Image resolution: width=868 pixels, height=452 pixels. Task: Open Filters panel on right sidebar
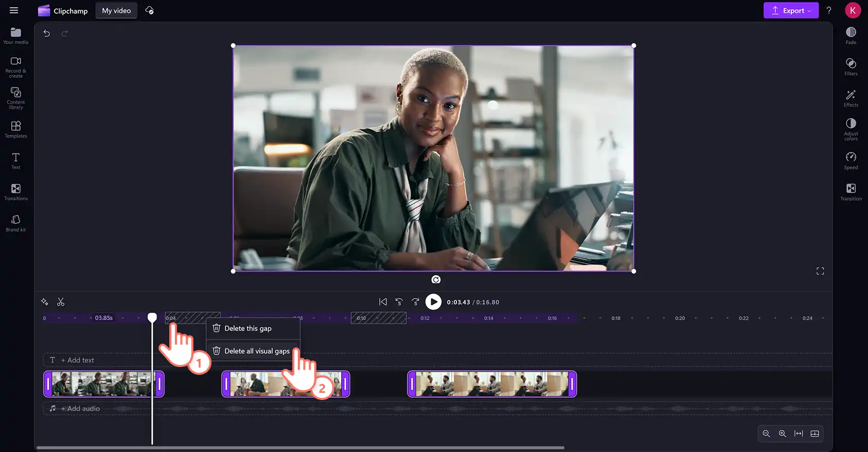pos(851,67)
